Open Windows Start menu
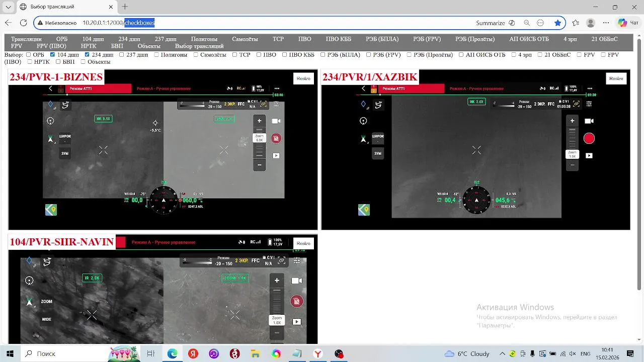This screenshot has height=362, width=644. (x=11, y=353)
